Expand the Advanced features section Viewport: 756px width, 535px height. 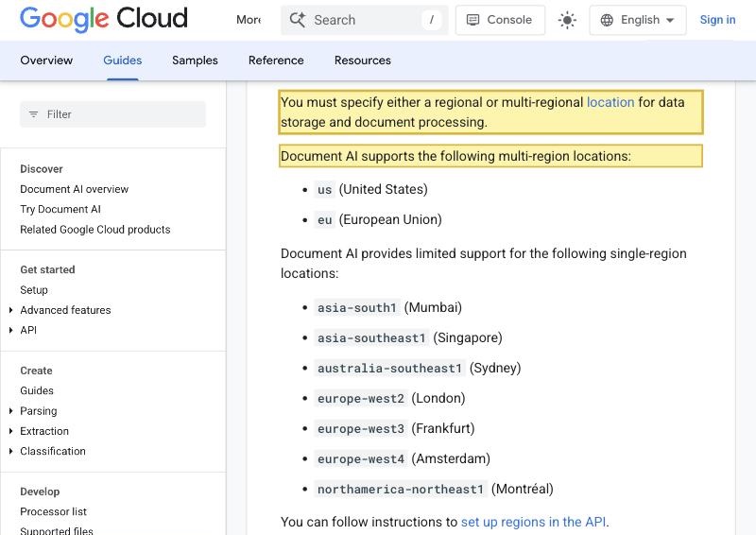click(x=10, y=310)
